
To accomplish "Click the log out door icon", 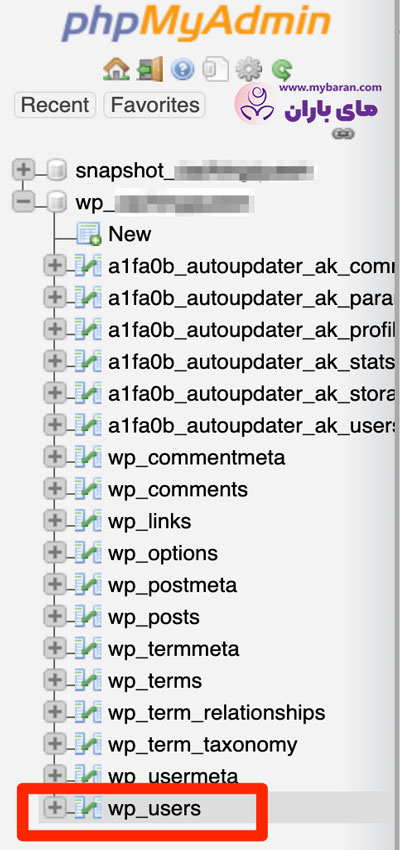I will 150,69.
